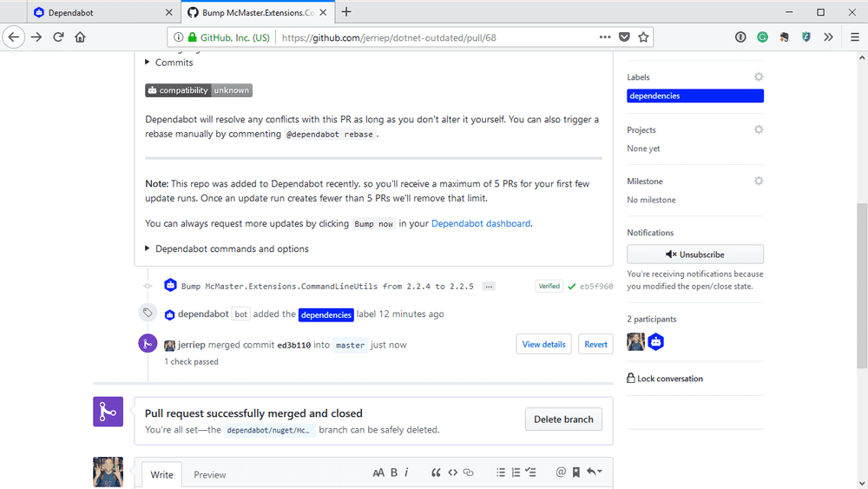The height and width of the screenshot is (489, 868).
Task: Switch to the Preview tab
Action: pos(210,474)
